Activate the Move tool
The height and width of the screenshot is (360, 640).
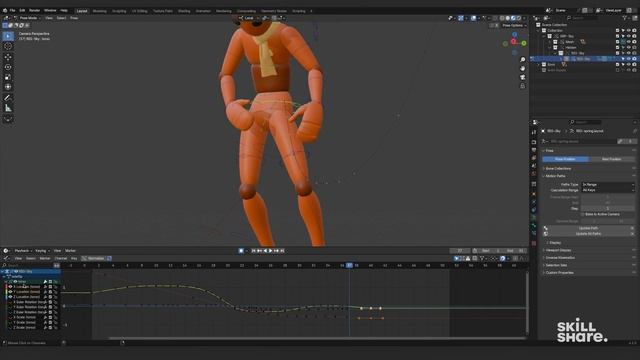tap(8, 57)
